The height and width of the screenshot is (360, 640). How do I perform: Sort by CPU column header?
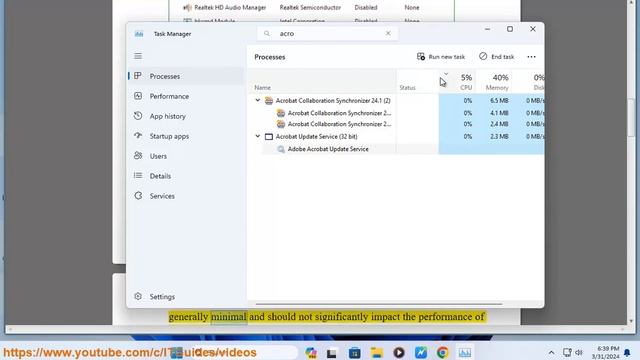point(457,81)
